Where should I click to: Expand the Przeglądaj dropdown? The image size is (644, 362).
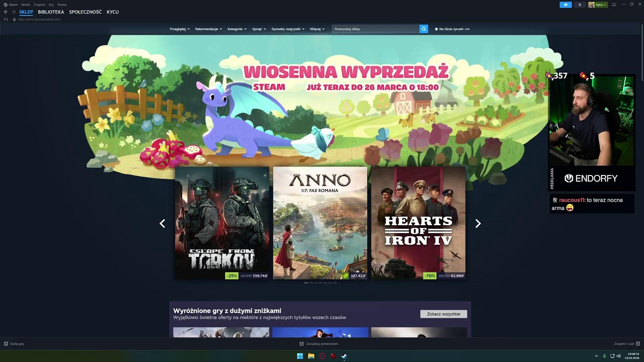click(x=180, y=29)
